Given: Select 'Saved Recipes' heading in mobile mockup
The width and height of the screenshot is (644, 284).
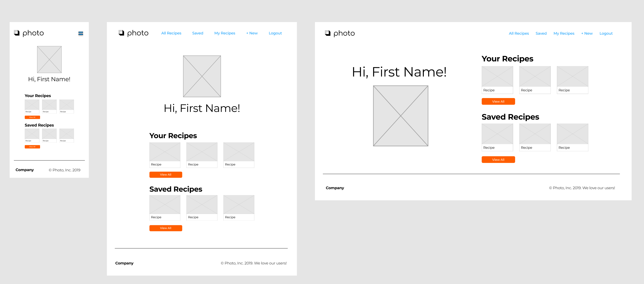Looking at the screenshot, I should [39, 125].
